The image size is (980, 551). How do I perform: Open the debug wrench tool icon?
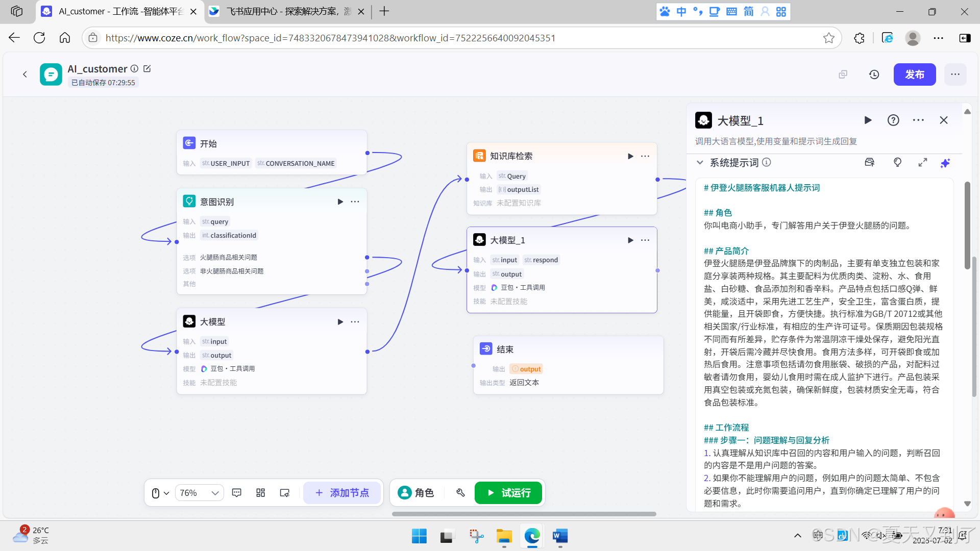460,493
